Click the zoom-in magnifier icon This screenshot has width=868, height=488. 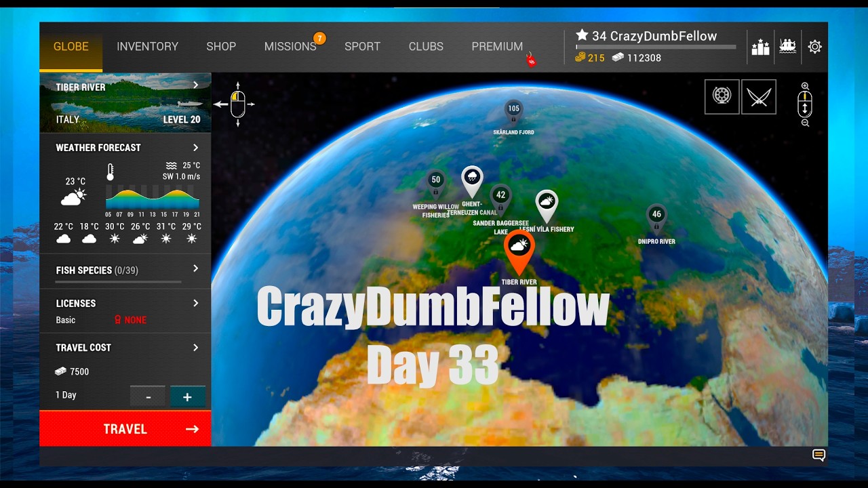pyautogui.click(x=805, y=86)
